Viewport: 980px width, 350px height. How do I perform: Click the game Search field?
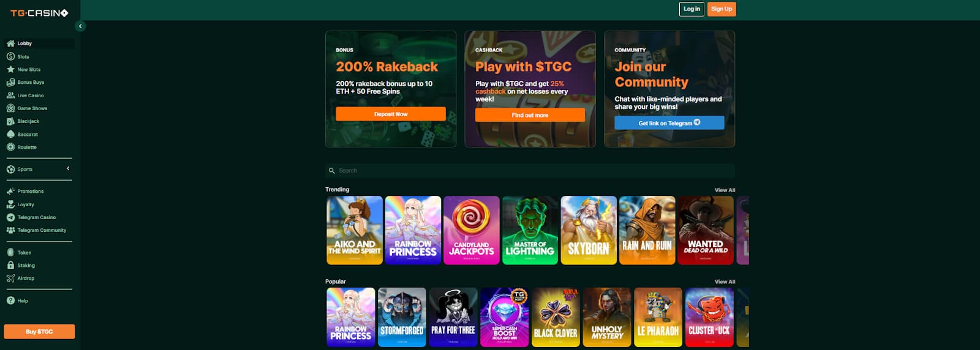pos(530,171)
